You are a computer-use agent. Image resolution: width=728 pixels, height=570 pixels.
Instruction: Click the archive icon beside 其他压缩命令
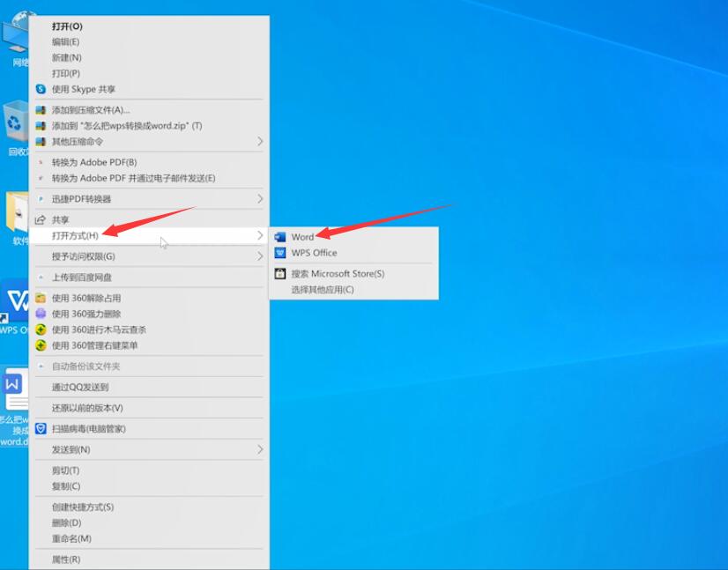coord(41,142)
